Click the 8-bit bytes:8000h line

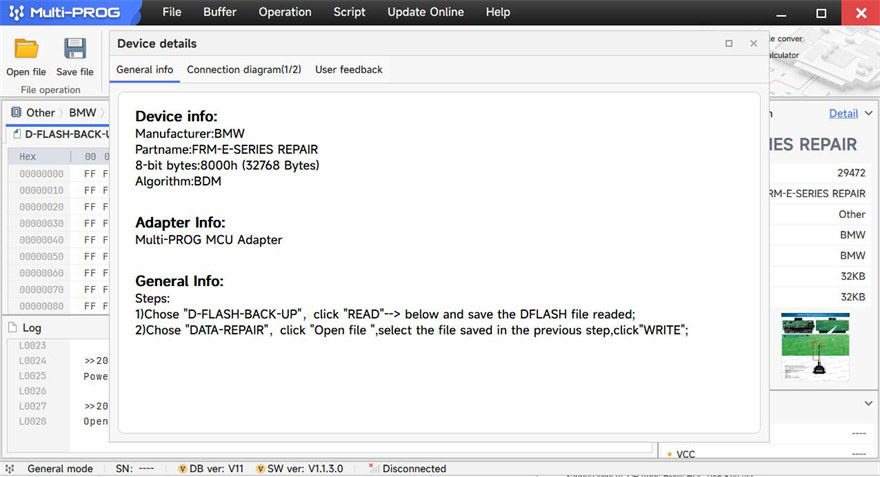[227, 166]
